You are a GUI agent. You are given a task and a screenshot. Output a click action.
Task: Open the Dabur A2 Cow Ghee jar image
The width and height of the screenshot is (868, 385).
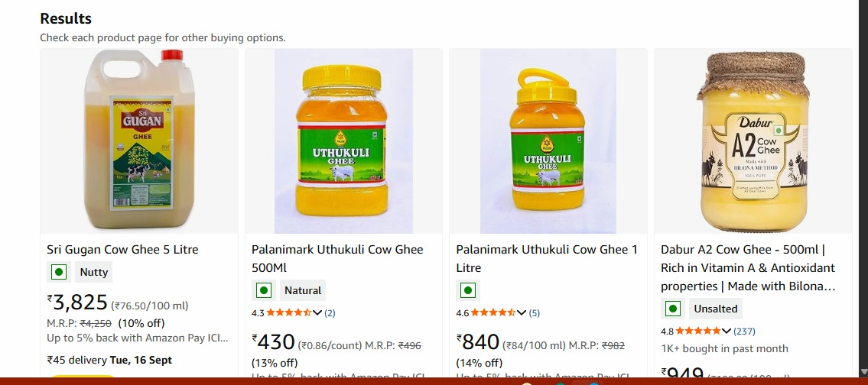[753, 141]
